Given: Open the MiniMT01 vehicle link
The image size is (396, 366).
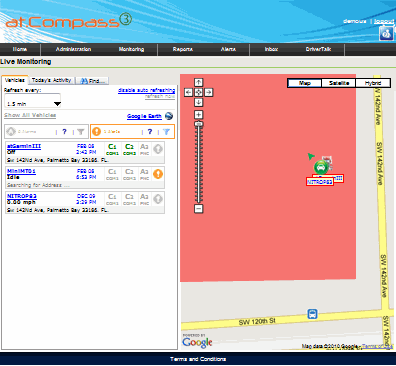Looking at the screenshot, I should click(21, 171).
